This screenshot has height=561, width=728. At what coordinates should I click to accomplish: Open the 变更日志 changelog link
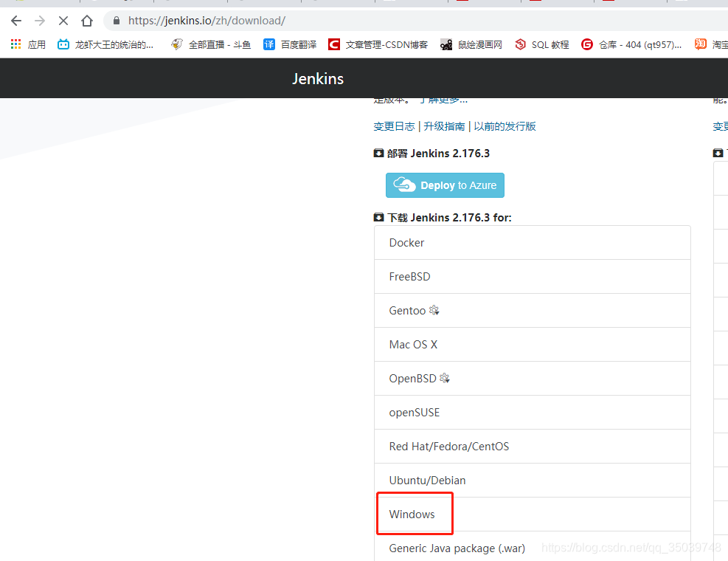(394, 126)
